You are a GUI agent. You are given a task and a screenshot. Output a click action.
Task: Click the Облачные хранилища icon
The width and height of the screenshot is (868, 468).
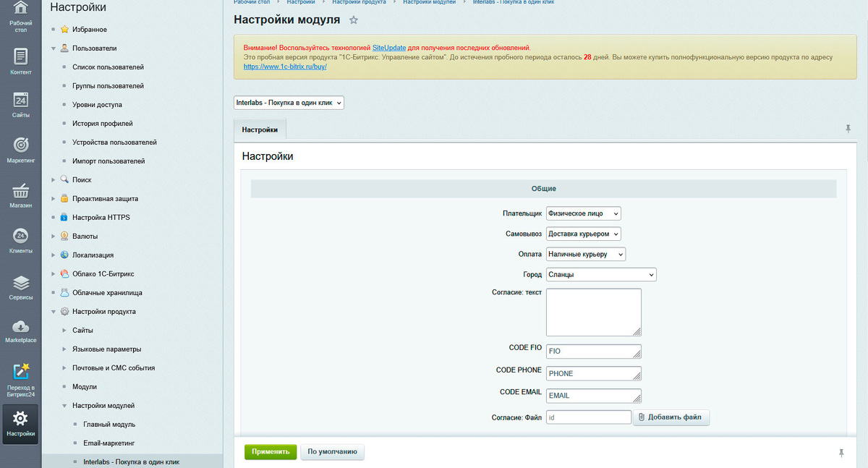(x=64, y=292)
